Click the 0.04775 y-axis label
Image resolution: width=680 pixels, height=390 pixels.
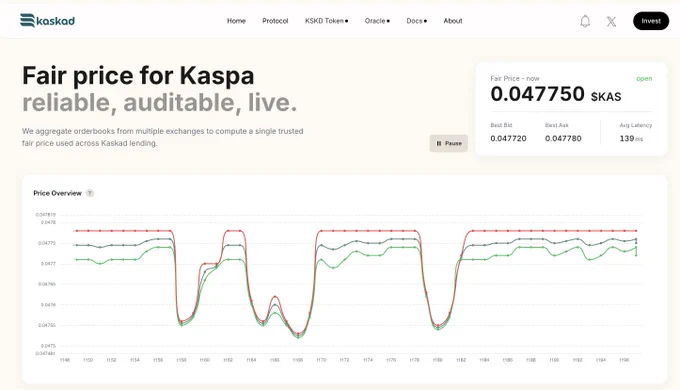(47, 243)
